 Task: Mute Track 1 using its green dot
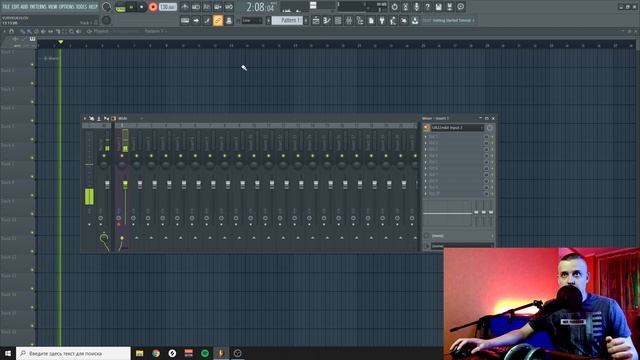(32, 64)
